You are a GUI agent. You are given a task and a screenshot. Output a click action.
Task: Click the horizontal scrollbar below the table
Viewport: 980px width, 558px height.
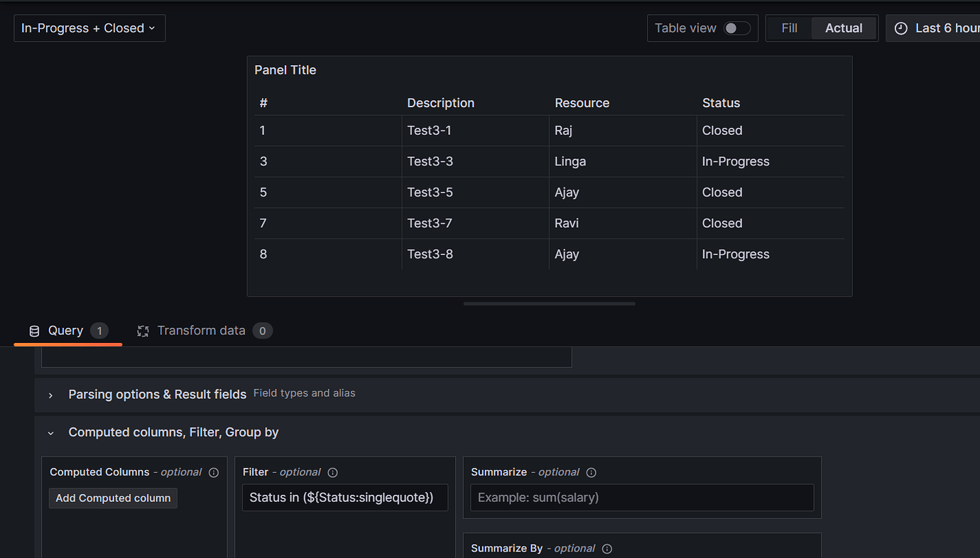[549, 304]
